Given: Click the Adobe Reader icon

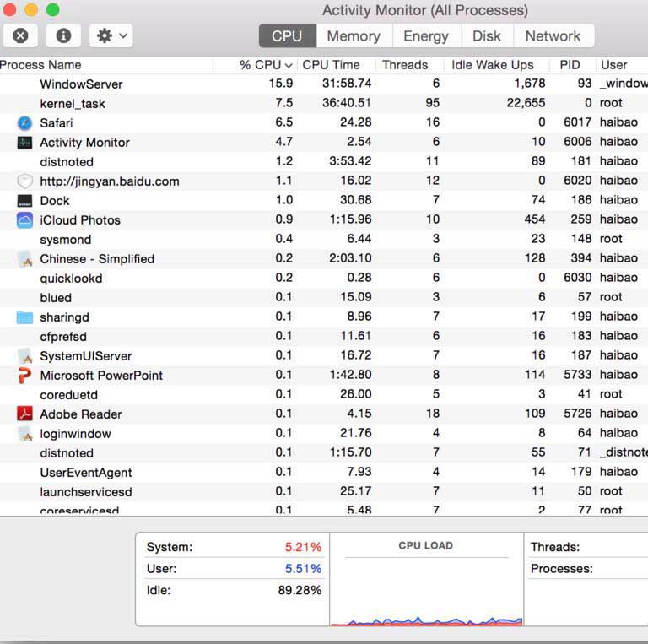Looking at the screenshot, I should coord(24,414).
